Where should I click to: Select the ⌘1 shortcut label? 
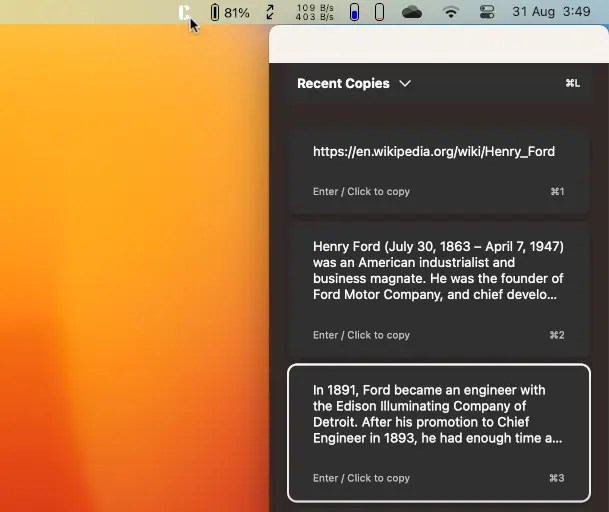click(x=557, y=192)
